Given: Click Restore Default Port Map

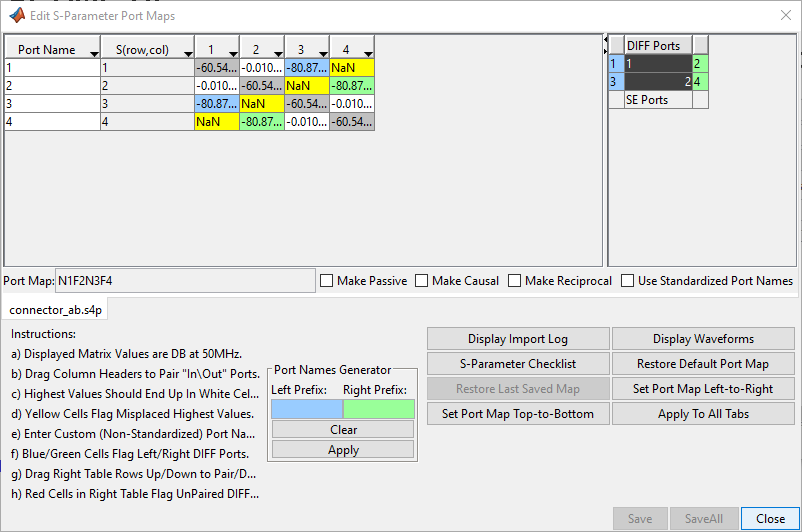Looking at the screenshot, I should pyautogui.click(x=703, y=364).
